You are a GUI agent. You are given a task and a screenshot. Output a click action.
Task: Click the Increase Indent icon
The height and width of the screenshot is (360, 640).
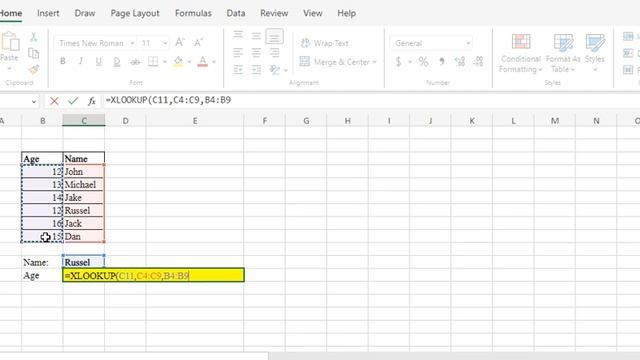pyautogui.click(x=256, y=70)
